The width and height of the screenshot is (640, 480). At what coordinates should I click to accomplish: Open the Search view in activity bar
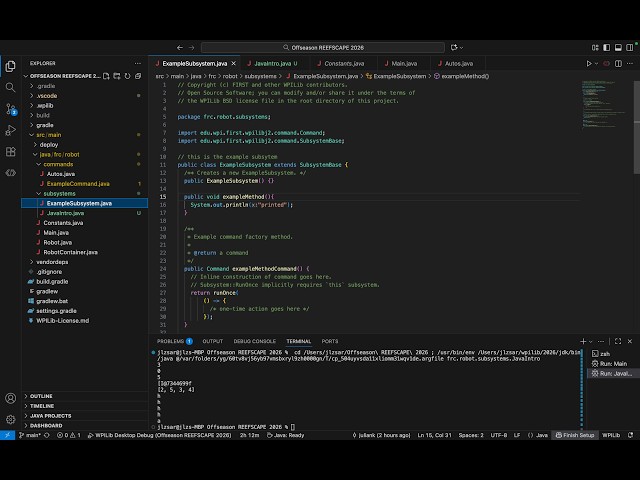coord(11,87)
